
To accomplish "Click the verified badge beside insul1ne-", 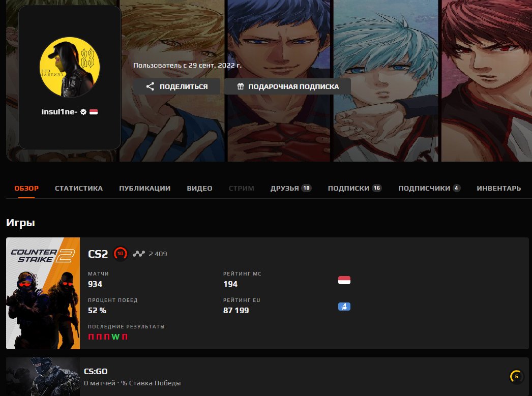I will coord(83,112).
